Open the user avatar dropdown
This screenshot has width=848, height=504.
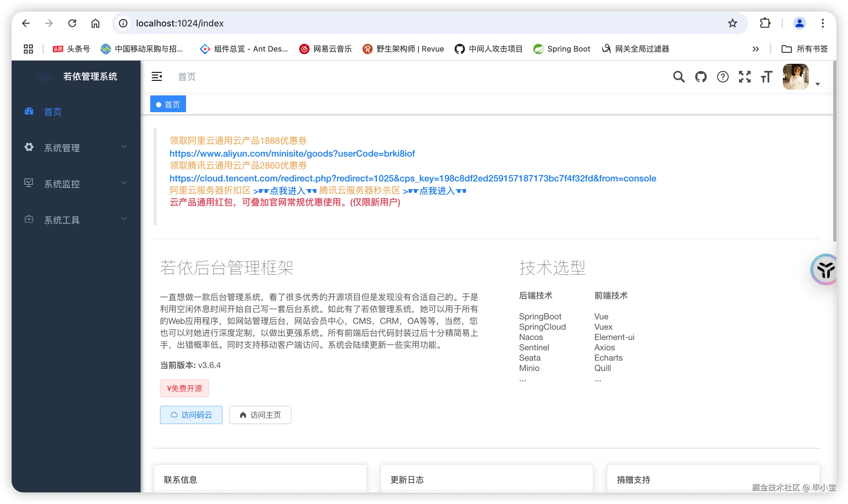[x=795, y=77]
